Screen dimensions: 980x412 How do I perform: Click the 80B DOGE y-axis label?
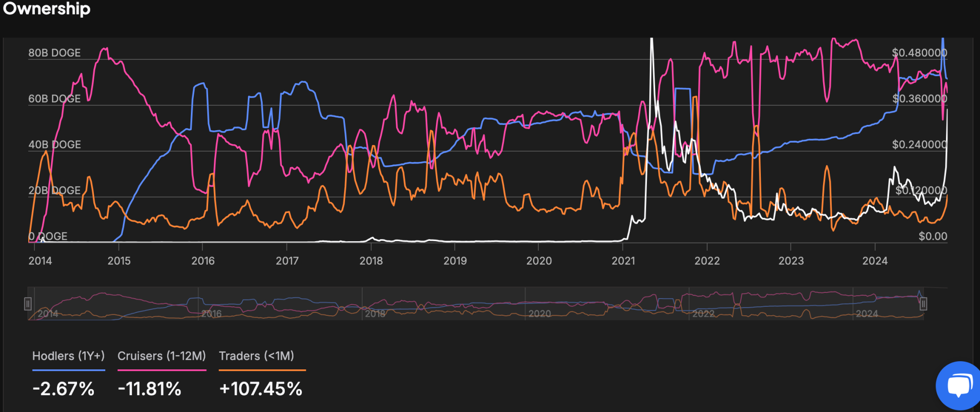coord(55,53)
